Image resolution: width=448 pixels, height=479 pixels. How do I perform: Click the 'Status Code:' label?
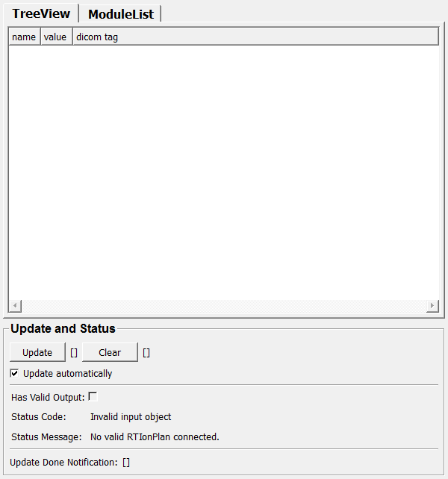[x=39, y=417]
